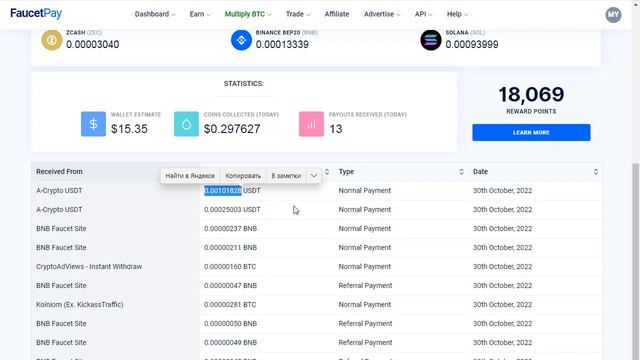Click Normal Payment in the 0.00000160 BTC row
This screenshot has height=360, width=640.
364,267
